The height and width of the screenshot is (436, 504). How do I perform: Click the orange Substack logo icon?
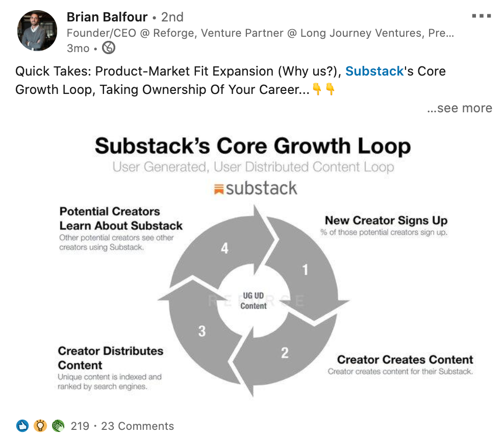tap(218, 189)
